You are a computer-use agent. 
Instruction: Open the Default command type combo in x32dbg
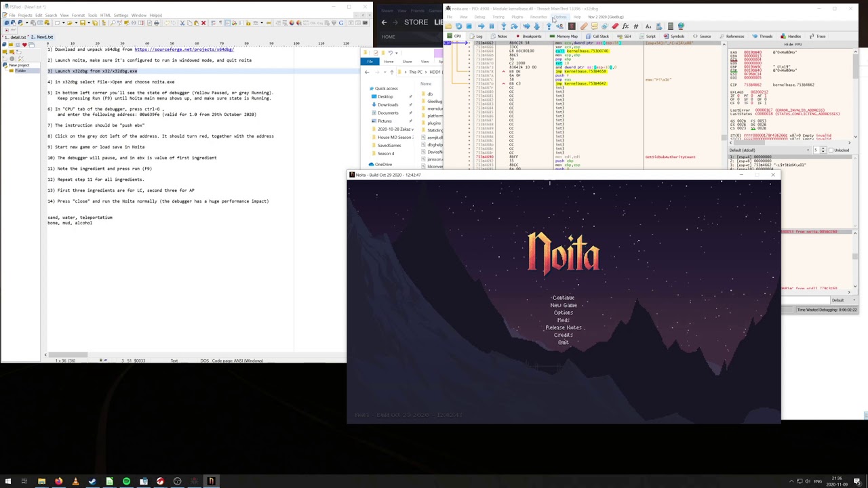tap(844, 300)
